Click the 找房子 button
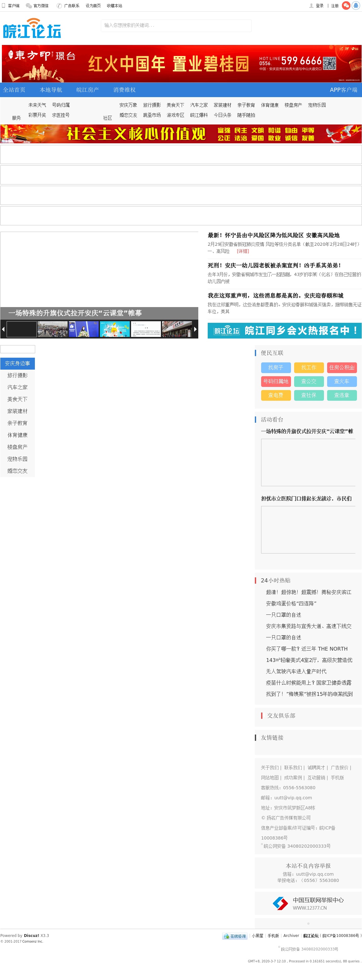Image resolution: width=362 pixels, height=980 pixels. pyautogui.click(x=276, y=367)
